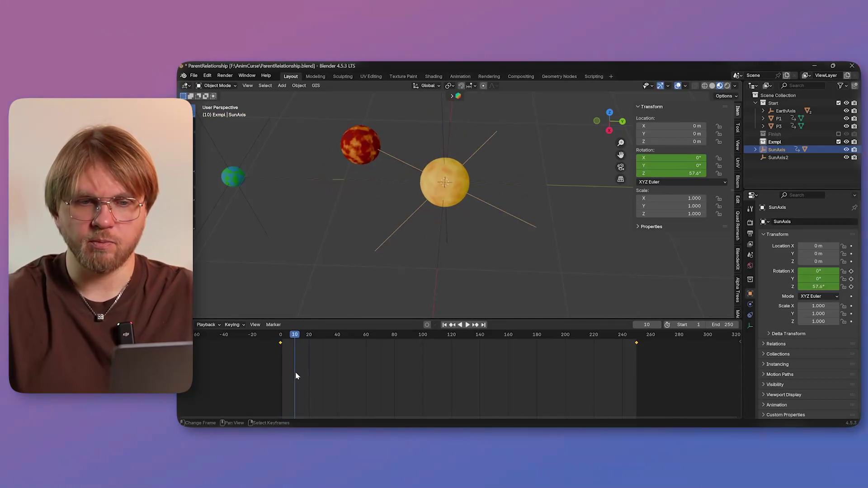Switch to the Animation workspace tab

pos(460,76)
